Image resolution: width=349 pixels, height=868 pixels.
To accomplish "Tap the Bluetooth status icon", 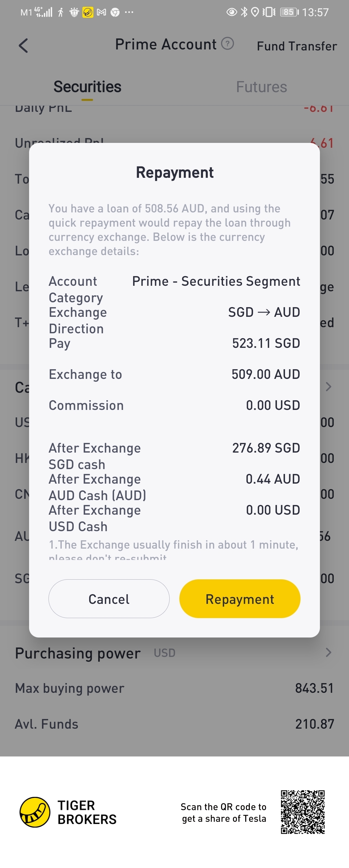I will click(x=244, y=13).
